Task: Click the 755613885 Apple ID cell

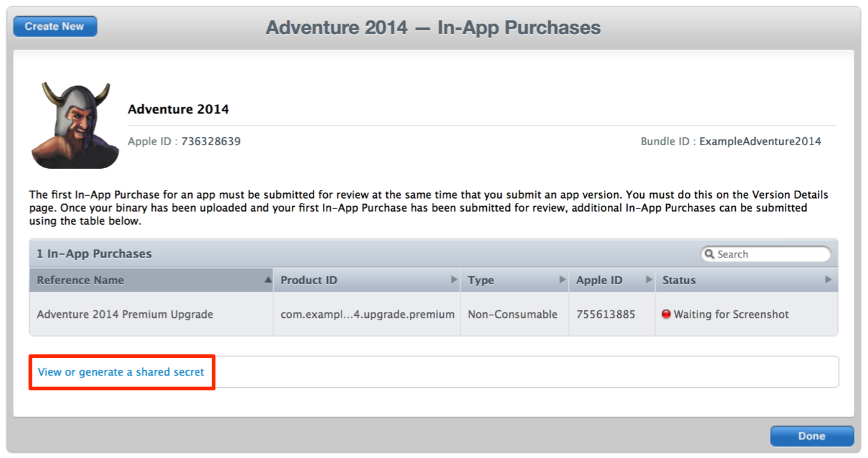Action: tap(605, 315)
